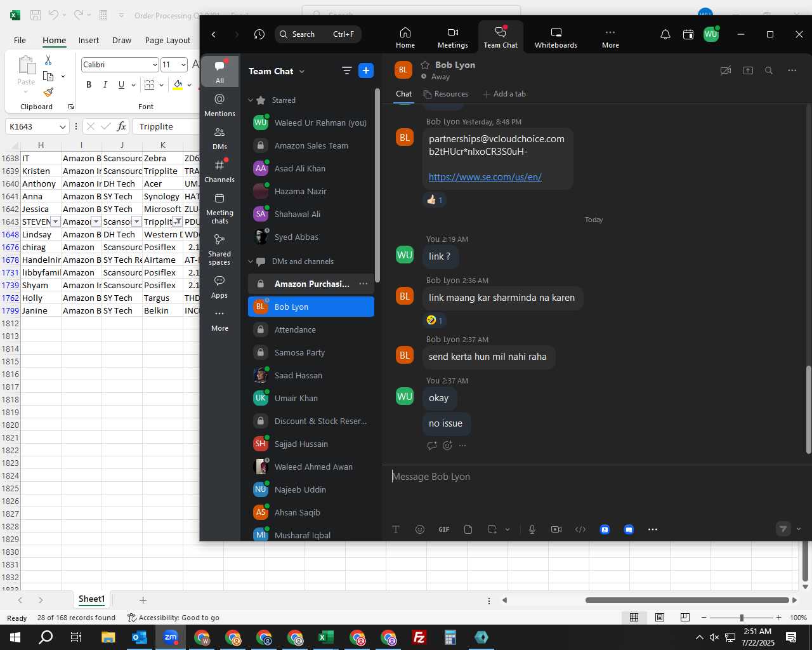Open font name dropdown Calibri
Viewport: 812px width, 650px height.
(155, 65)
